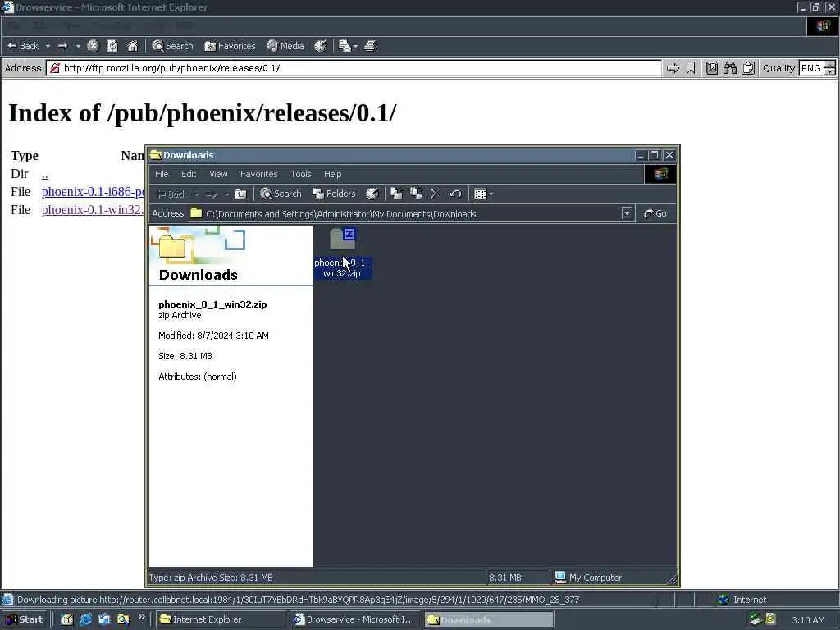Open the View menu in Downloads window

[x=218, y=174]
